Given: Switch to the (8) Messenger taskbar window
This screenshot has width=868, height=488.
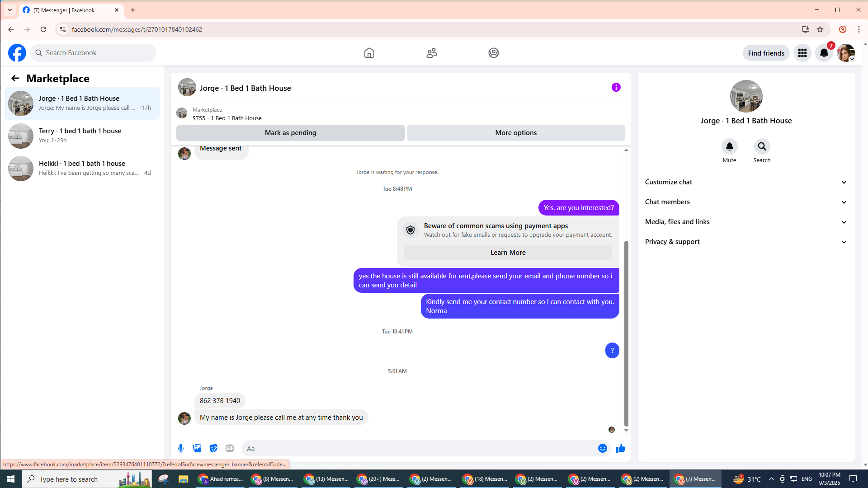Looking at the screenshot, I should [x=274, y=479].
